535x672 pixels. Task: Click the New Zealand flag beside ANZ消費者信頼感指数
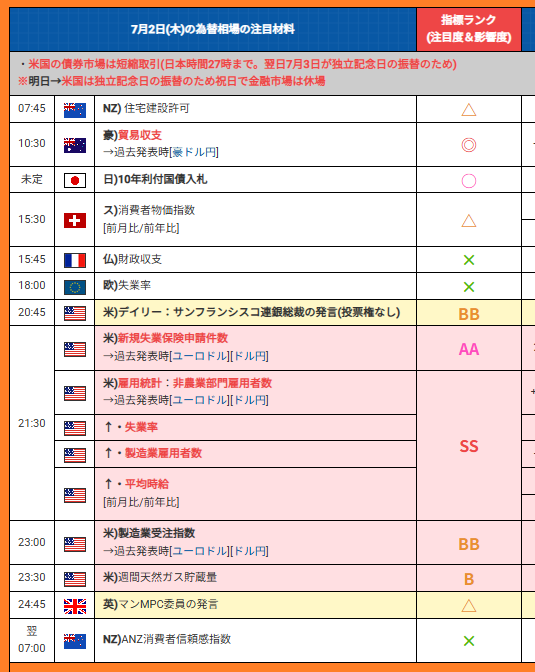tap(75, 642)
